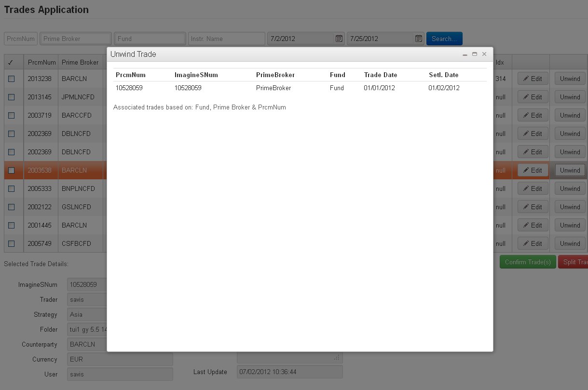588x390 pixels.
Task: Focus the Prime Broker search field
Action: point(76,39)
